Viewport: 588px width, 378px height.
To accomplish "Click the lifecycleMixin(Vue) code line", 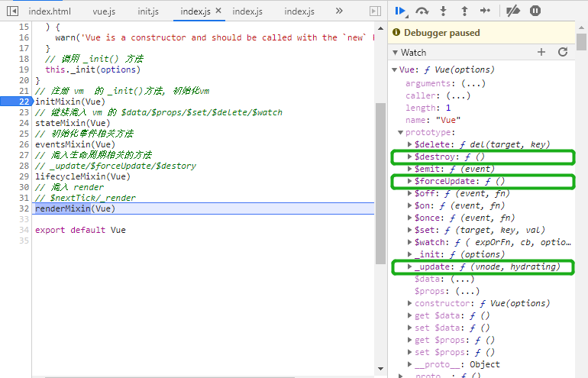I will [x=82, y=176].
